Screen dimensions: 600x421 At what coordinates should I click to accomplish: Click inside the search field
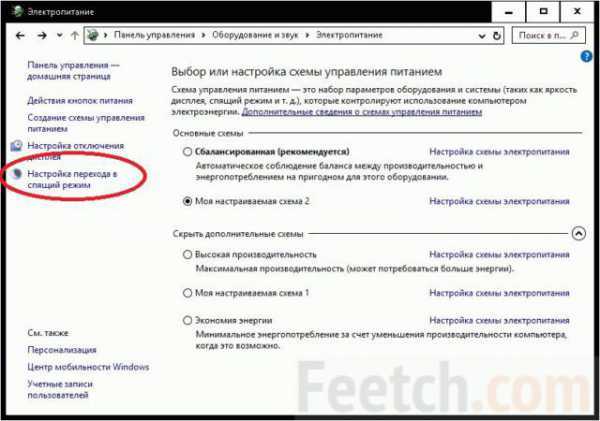542,36
